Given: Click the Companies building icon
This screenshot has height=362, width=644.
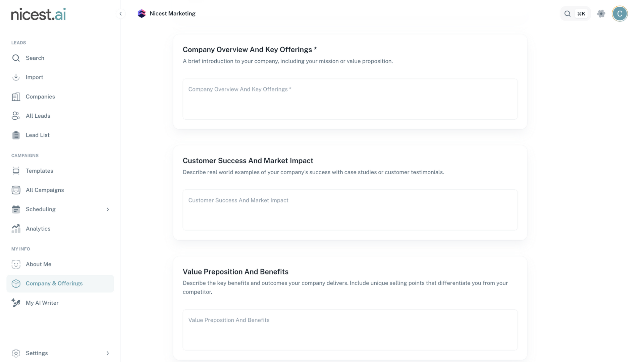Looking at the screenshot, I should tap(16, 97).
